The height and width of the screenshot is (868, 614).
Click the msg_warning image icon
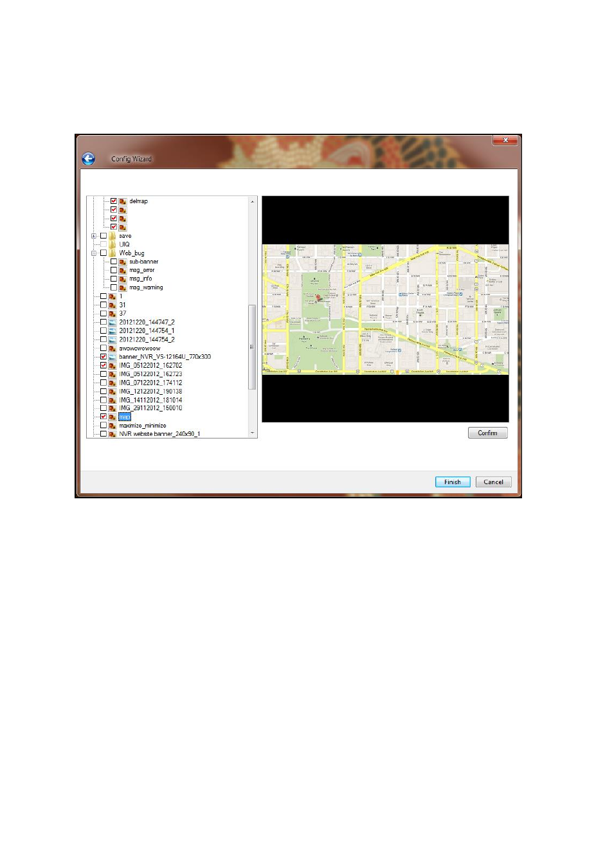(123, 287)
